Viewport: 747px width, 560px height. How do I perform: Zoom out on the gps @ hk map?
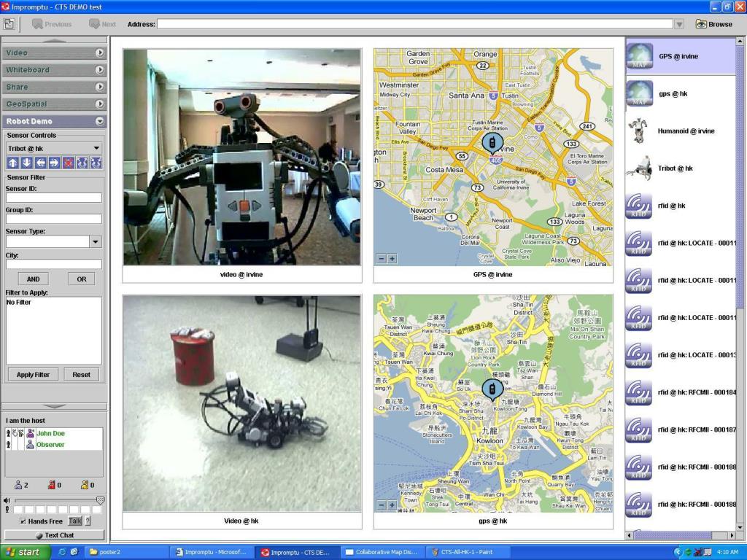tap(381, 505)
